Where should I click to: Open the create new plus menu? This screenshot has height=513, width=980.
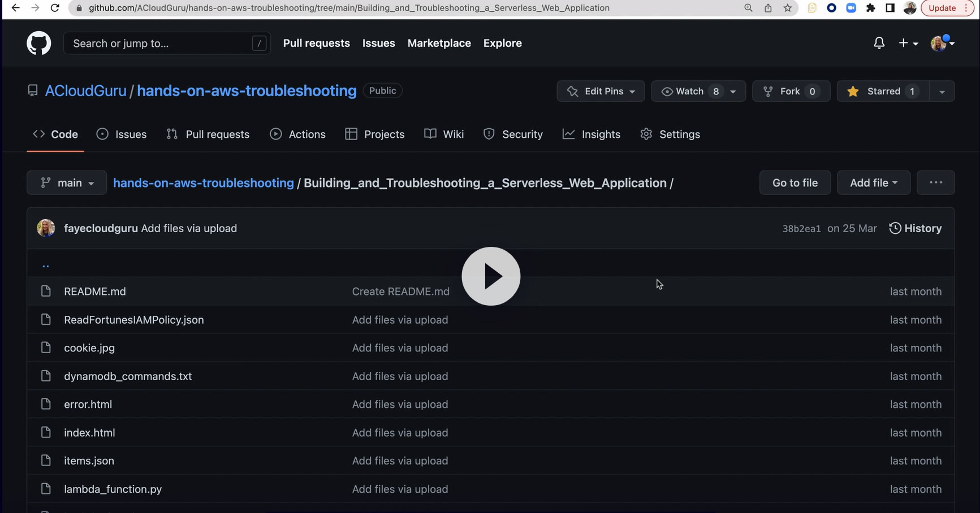pos(908,43)
